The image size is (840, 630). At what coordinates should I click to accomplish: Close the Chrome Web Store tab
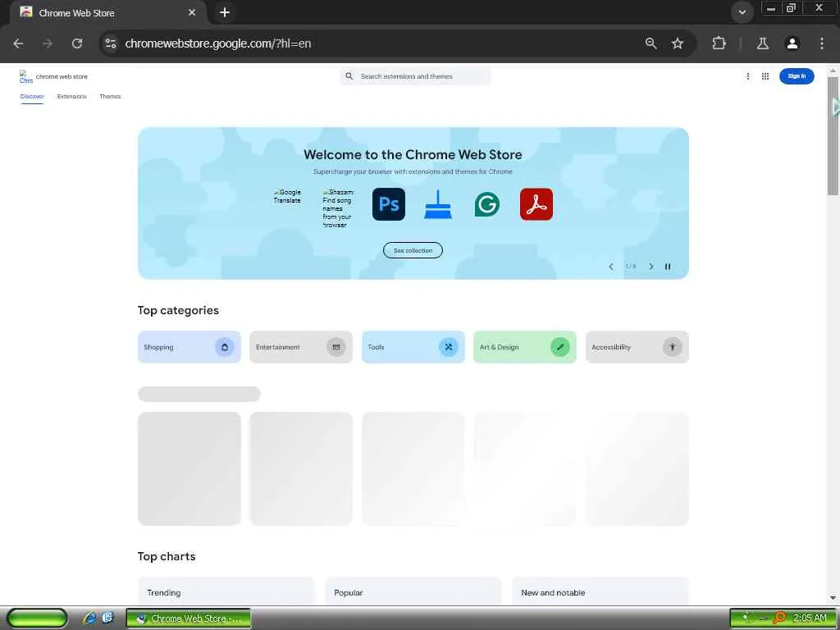coord(192,12)
